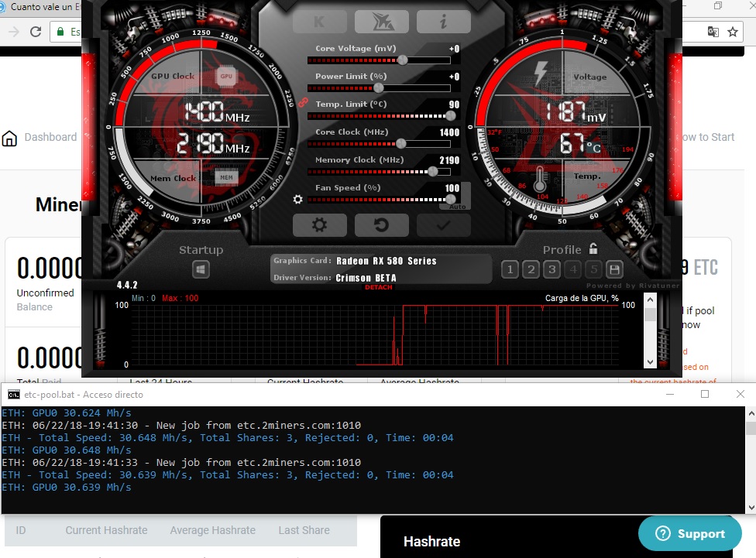Click the GPU load graph in Afterburner
Screen dimensions: 756x558
pyautogui.click(x=375, y=335)
